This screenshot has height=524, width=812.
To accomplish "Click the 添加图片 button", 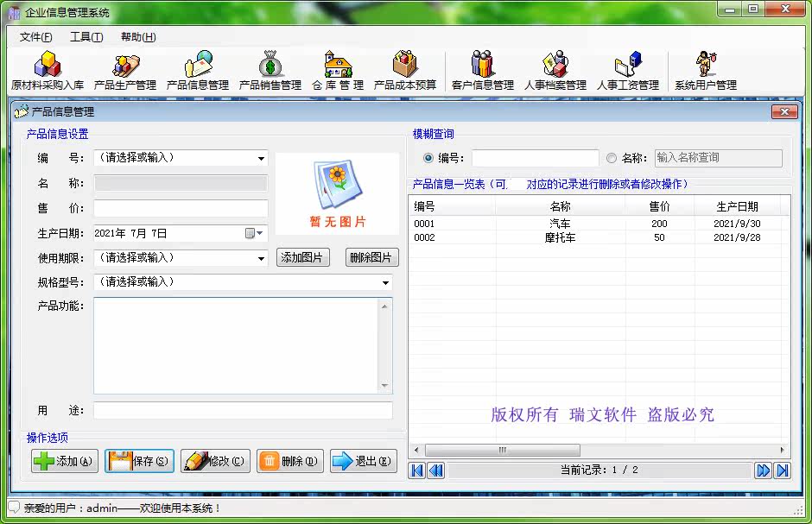I will (303, 257).
